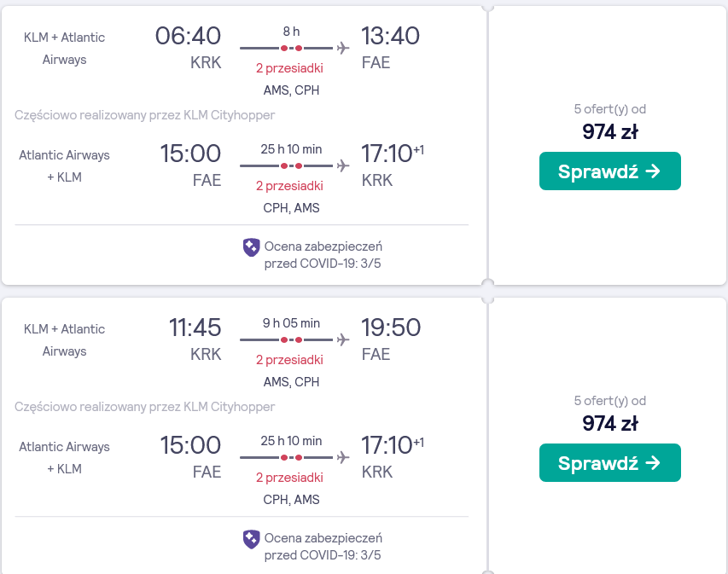Click second card's COVID-19 safety rating text
728x574 pixels.
click(323, 547)
